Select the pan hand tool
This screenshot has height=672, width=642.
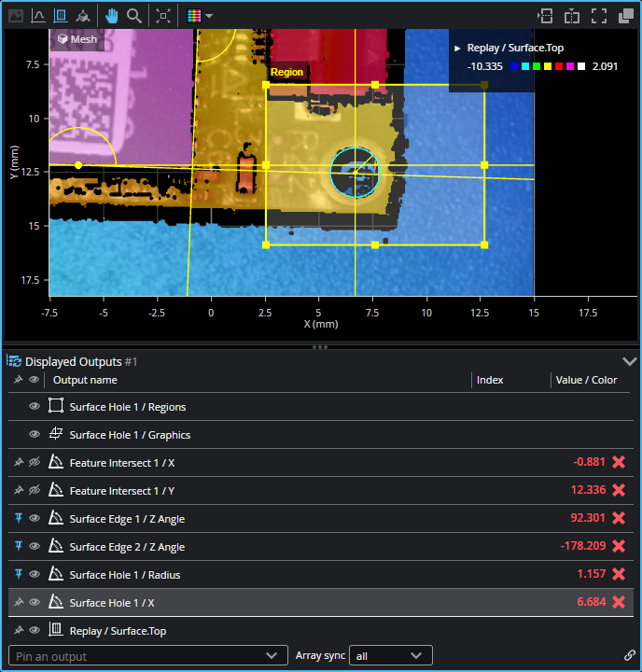click(x=112, y=16)
